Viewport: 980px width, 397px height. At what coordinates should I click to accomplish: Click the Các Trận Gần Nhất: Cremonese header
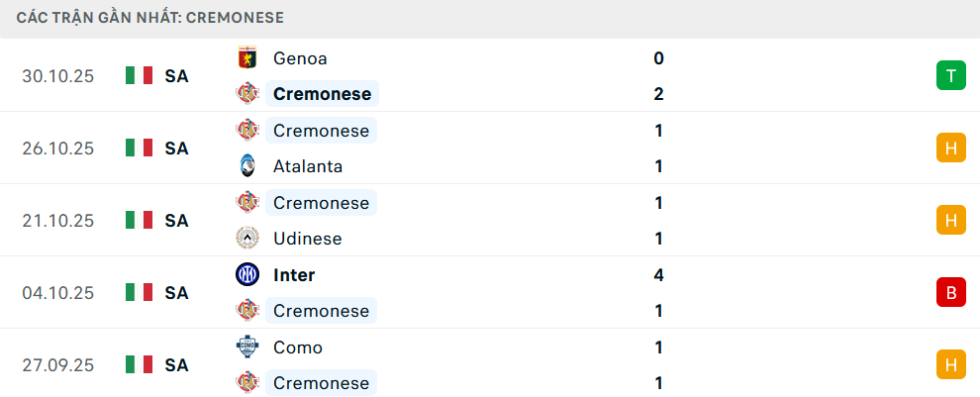click(x=150, y=18)
